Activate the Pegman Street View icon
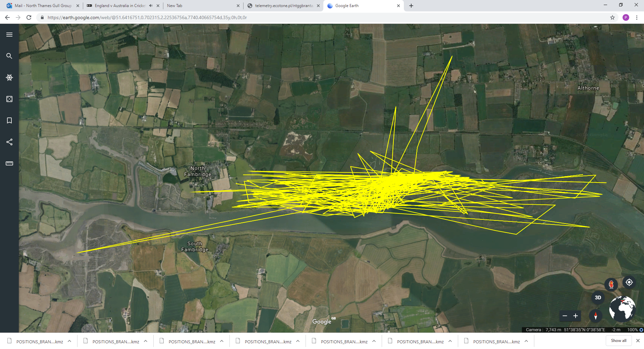 [x=611, y=285]
